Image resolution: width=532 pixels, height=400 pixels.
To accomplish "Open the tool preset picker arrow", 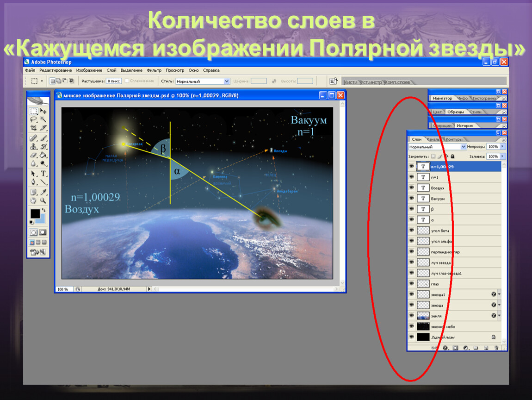I will point(42,81).
